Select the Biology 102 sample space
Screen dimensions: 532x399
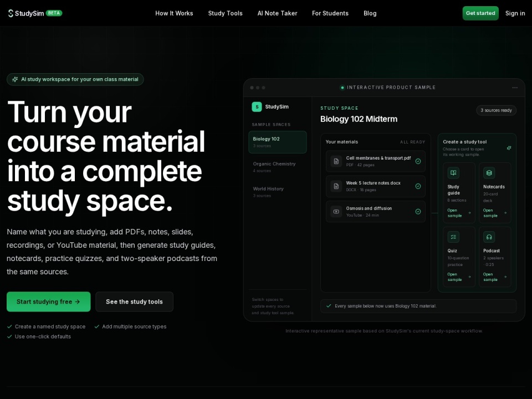(x=278, y=142)
